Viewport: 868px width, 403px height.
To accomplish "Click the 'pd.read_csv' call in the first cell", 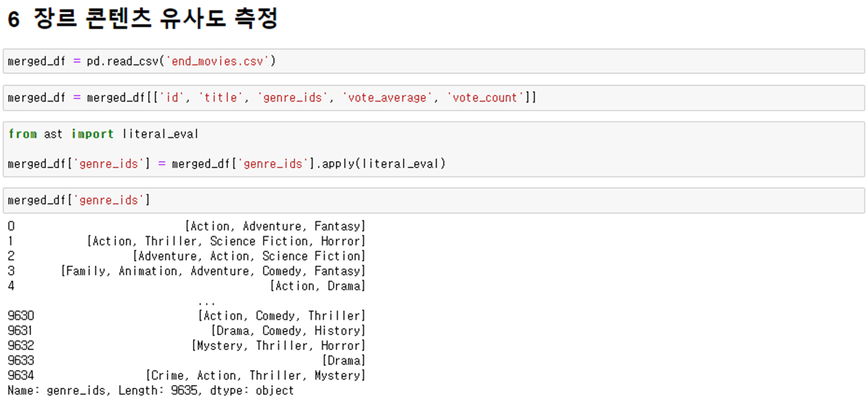I will 122,62.
